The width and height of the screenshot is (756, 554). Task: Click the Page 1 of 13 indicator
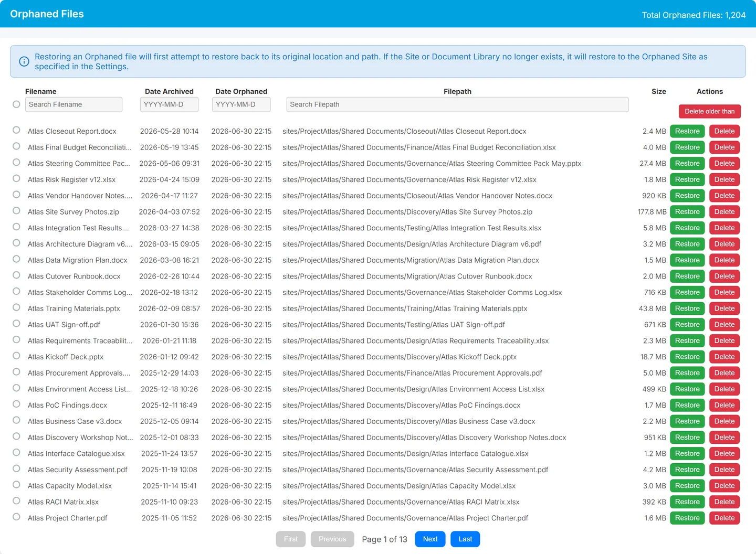(x=384, y=539)
